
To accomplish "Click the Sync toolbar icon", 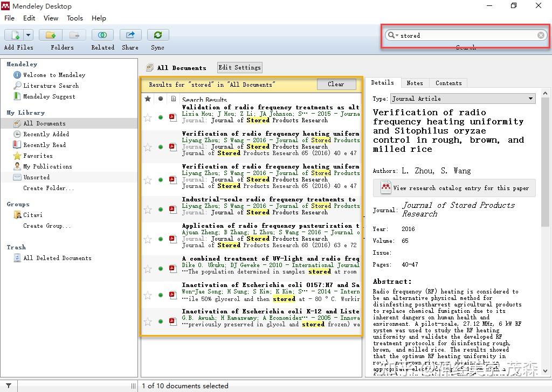I will (157, 36).
